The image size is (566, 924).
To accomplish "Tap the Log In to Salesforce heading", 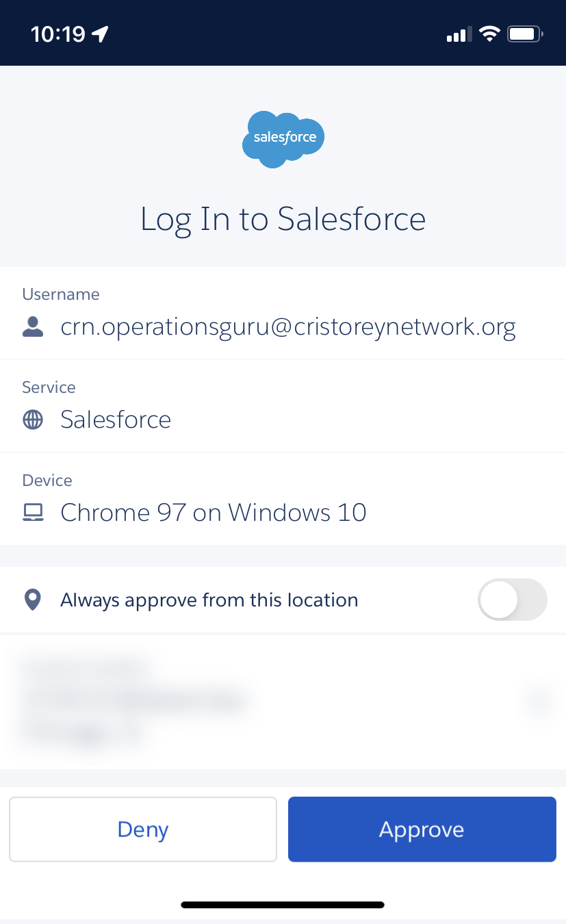I will pos(283,219).
